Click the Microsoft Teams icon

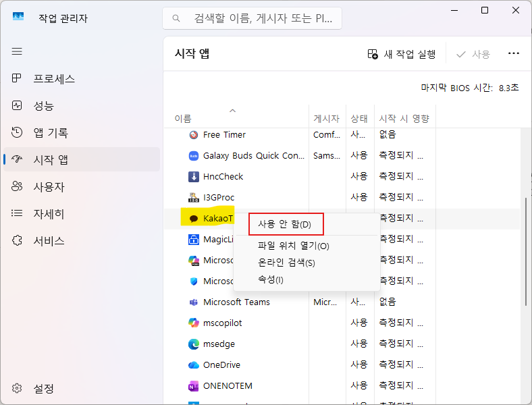coord(193,302)
